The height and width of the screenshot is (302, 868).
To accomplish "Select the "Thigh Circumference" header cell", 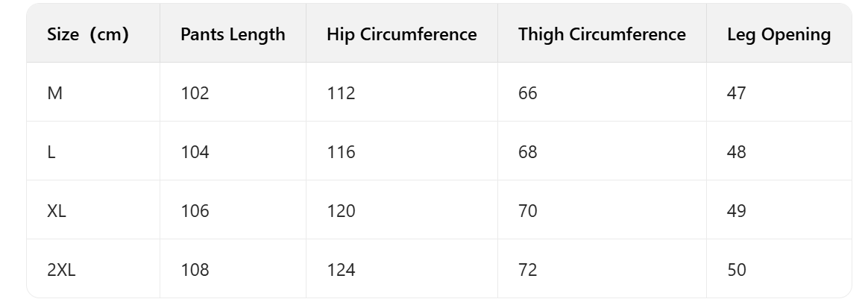I will (x=602, y=34).
